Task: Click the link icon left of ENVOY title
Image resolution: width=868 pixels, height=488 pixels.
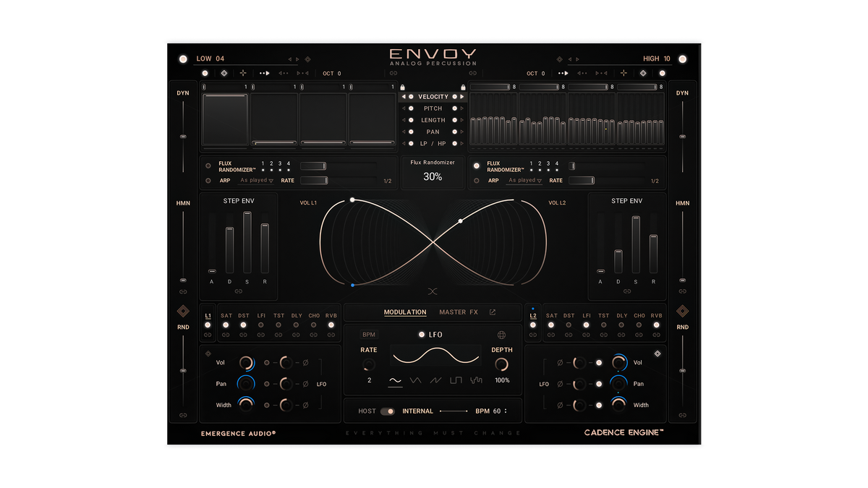Action: pos(393,73)
